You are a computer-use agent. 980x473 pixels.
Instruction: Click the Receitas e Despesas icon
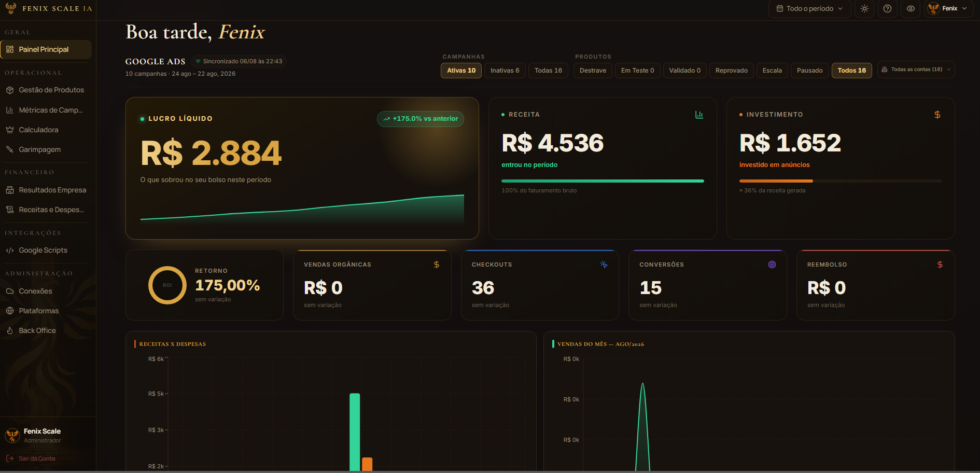pos(10,210)
